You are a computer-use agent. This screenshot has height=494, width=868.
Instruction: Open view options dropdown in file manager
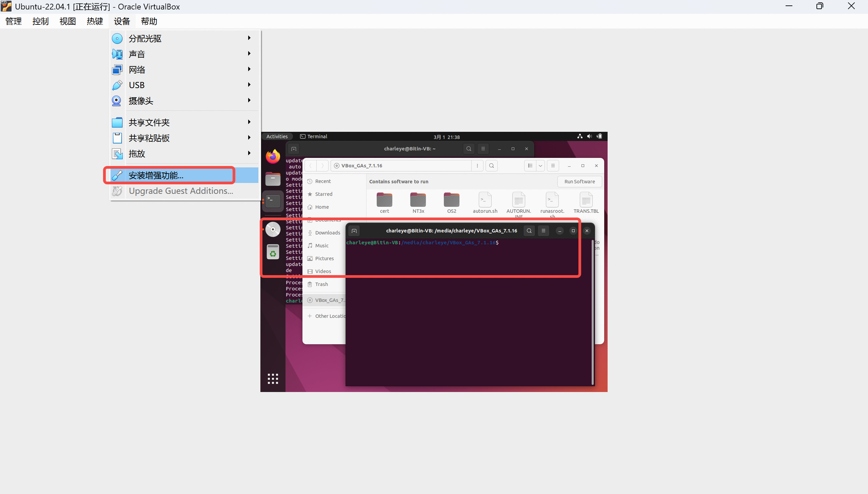click(x=540, y=166)
